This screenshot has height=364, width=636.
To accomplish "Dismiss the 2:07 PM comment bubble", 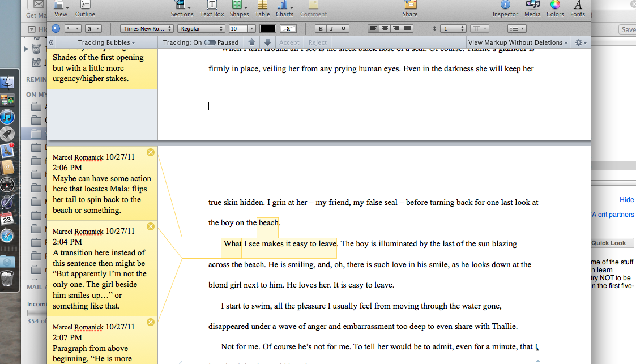I will point(151,322).
